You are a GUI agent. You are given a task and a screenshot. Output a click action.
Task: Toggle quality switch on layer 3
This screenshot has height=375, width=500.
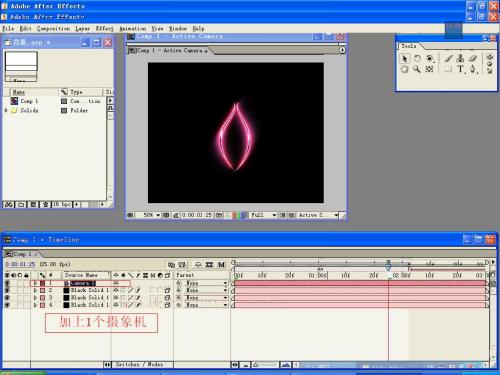tap(131, 298)
